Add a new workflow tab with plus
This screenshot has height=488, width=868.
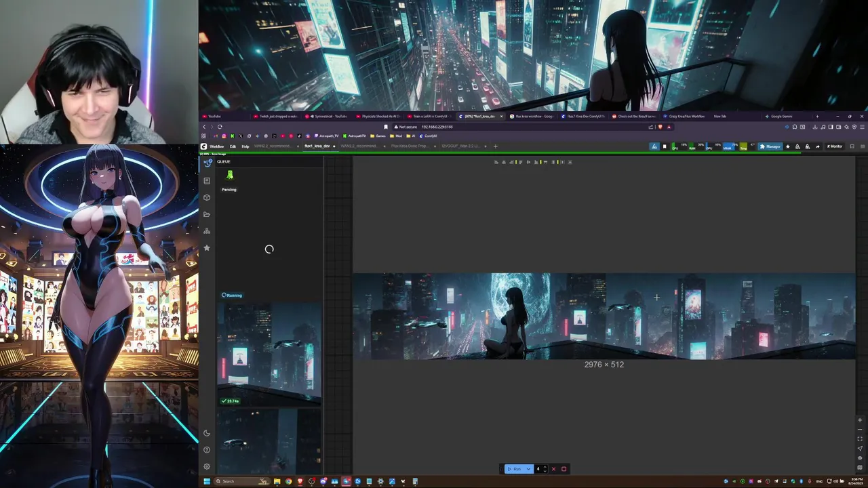[x=495, y=146]
